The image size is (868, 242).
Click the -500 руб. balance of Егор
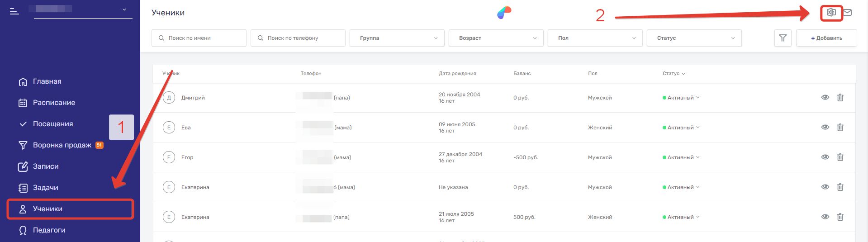click(526, 157)
